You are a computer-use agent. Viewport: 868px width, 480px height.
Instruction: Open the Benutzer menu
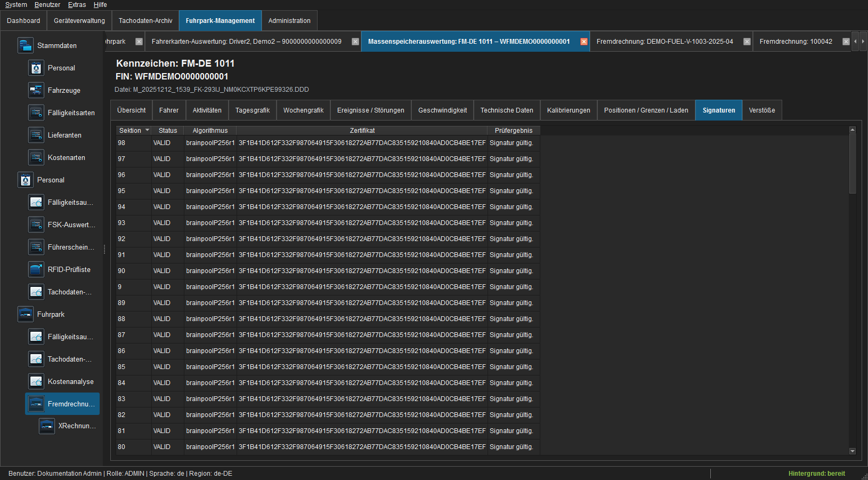47,5
